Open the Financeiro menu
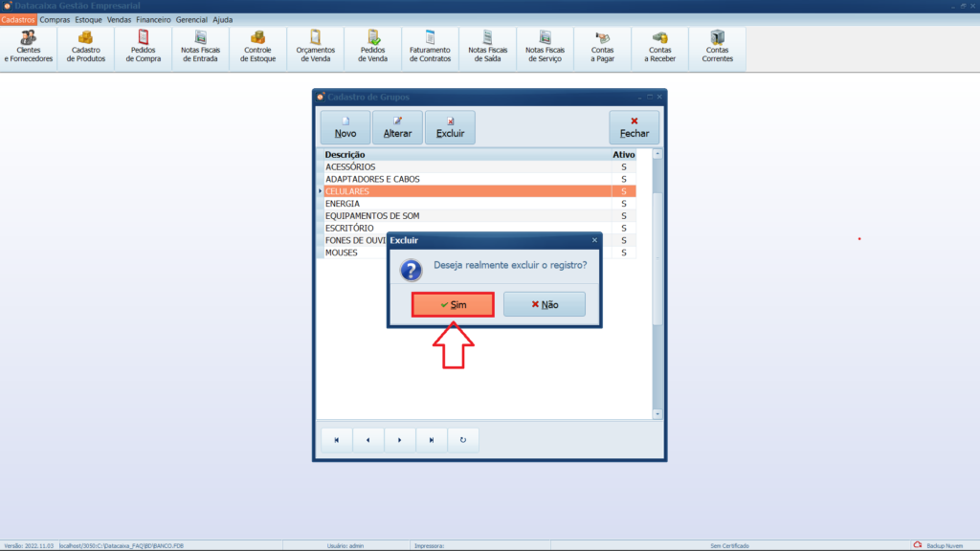 (153, 19)
